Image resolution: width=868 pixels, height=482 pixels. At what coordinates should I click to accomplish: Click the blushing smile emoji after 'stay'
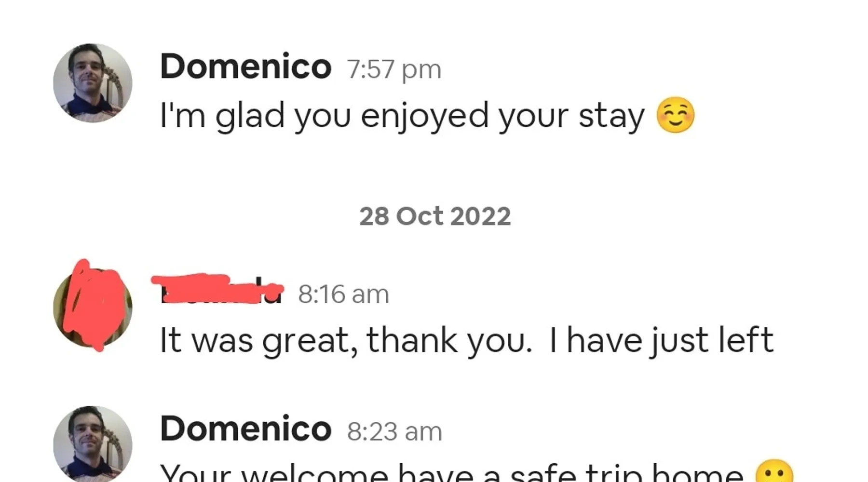point(675,116)
